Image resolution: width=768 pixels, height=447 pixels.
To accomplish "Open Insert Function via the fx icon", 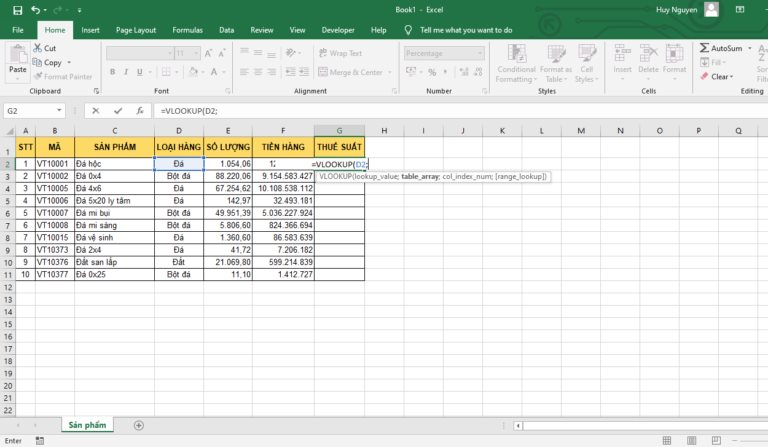I will (140, 110).
